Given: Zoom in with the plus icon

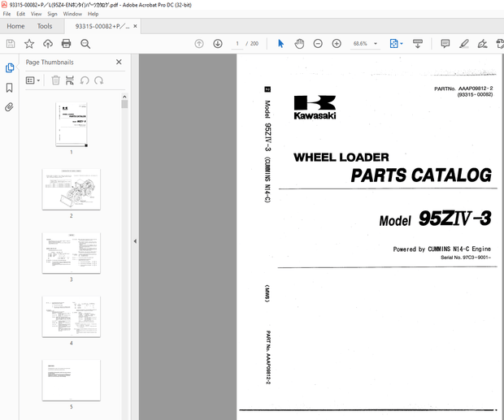Looking at the screenshot, I should [x=337, y=43].
